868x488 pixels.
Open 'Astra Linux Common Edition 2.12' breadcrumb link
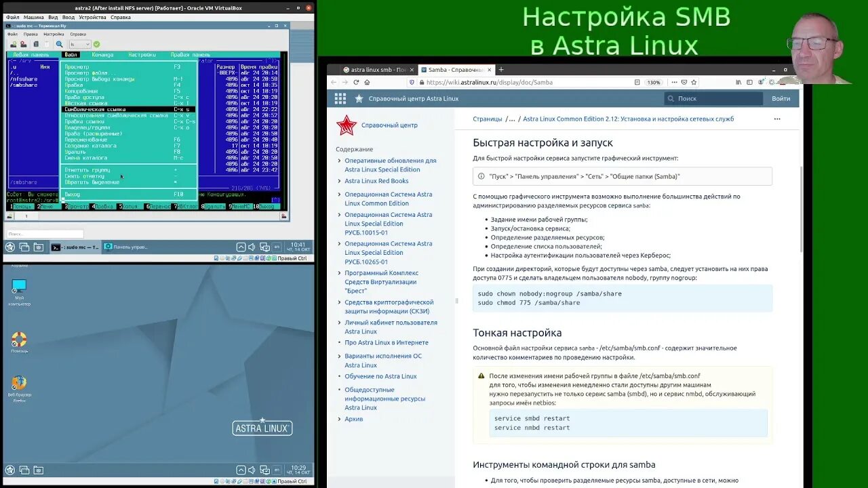[x=628, y=119]
